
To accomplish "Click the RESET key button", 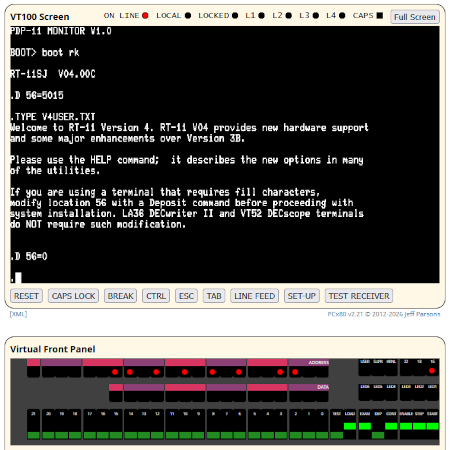I will click(26, 296).
